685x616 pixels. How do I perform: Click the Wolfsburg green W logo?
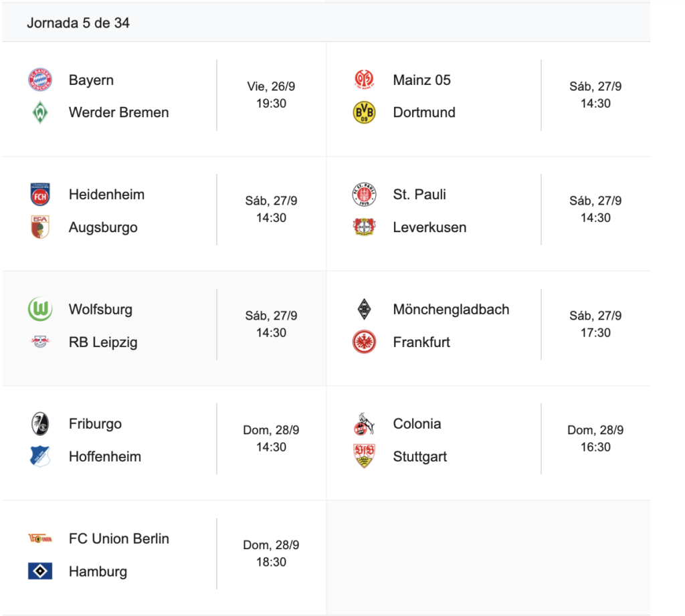pos(40,310)
